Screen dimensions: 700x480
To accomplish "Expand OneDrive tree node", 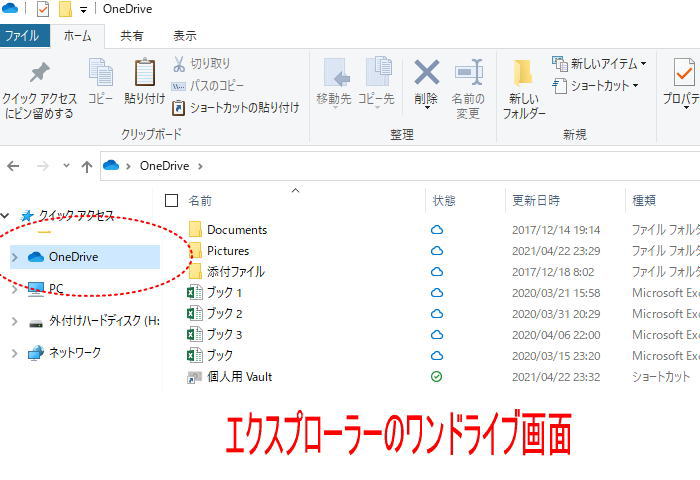I will [x=15, y=257].
